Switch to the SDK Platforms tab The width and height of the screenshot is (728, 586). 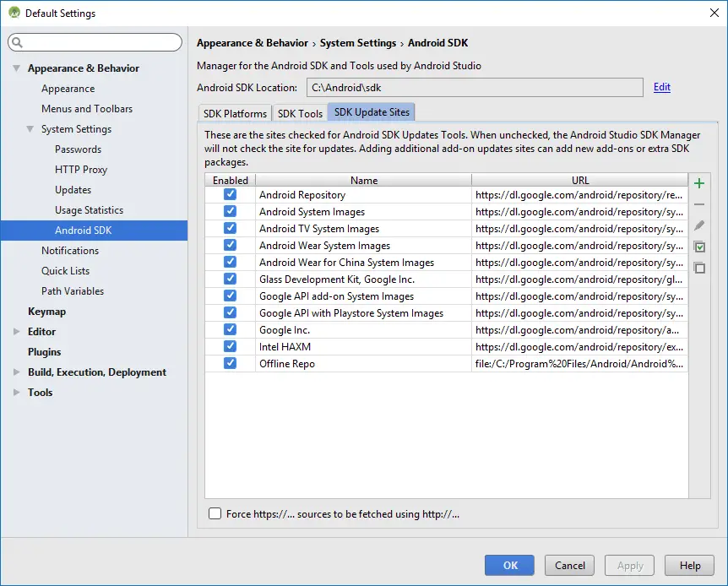(235, 113)
